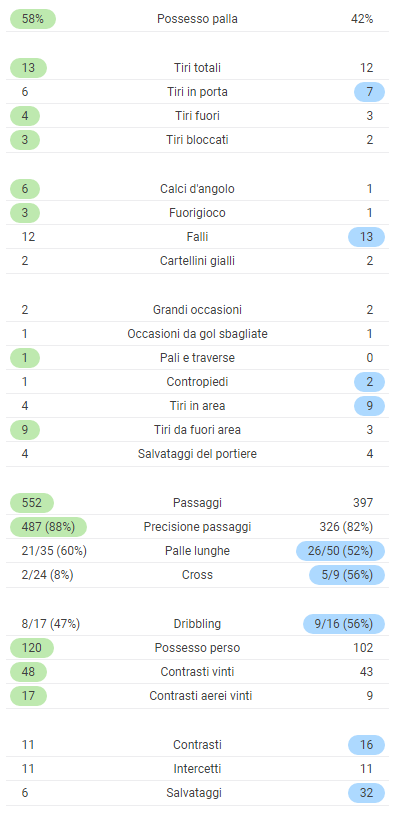Image resolution: width=395 pixels, height=825 pixels.
Task: Click the blue 9 Tiri in area badge
Action: (x=369, y=406)
